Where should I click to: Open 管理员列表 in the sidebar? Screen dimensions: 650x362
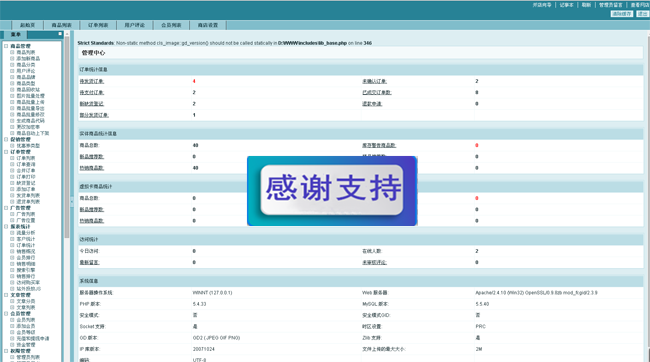point(28,357)
